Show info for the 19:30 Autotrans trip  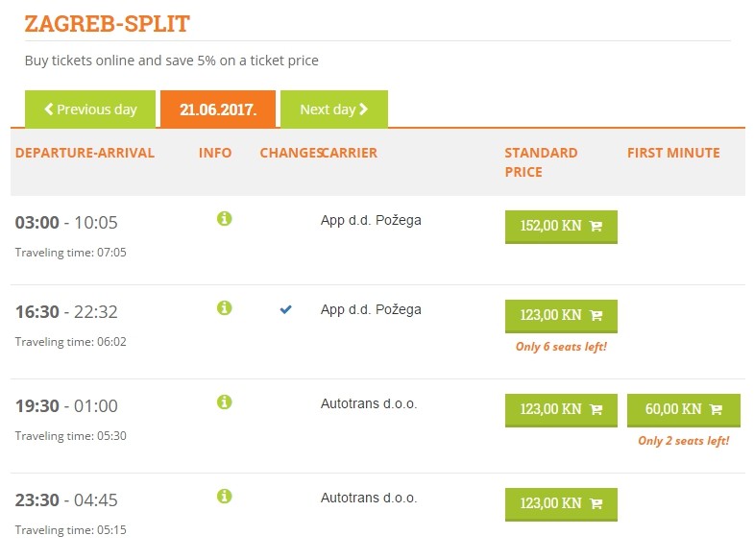point(224,402)
